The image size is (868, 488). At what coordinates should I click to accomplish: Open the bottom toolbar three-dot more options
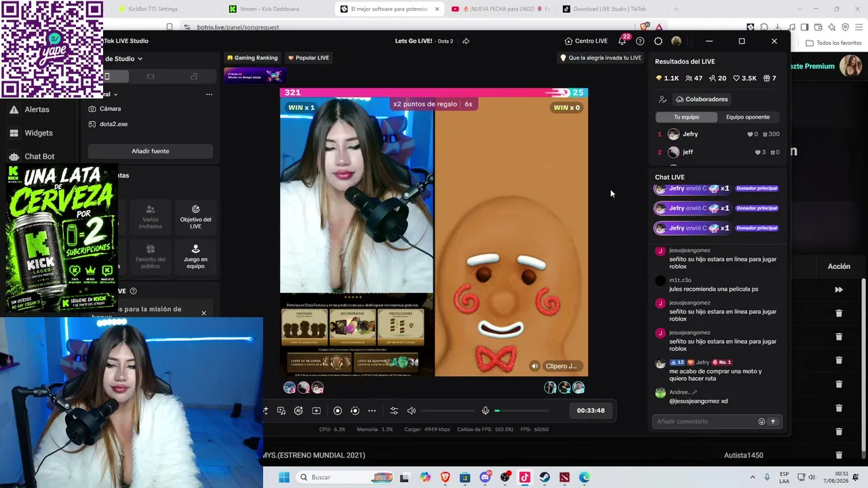click(372, 411)
